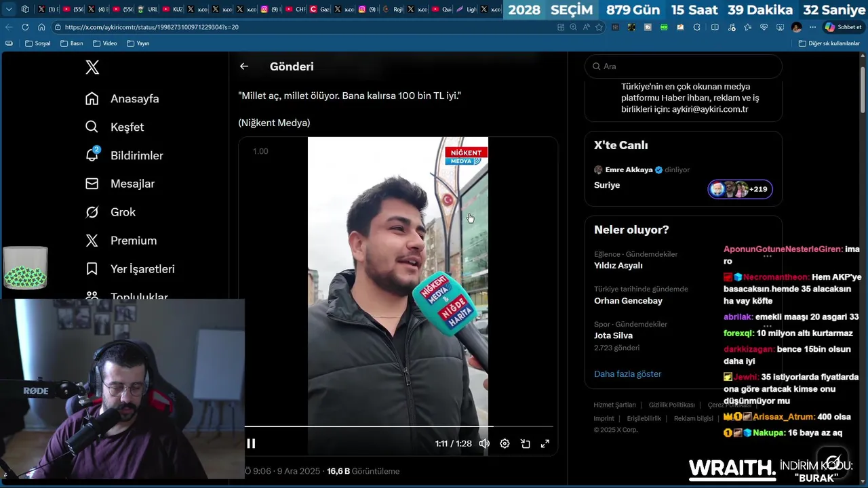The height and width of the screenshot is (488, 868).
Task: Open the Yayın bookmarks folder
Action: 138,43
